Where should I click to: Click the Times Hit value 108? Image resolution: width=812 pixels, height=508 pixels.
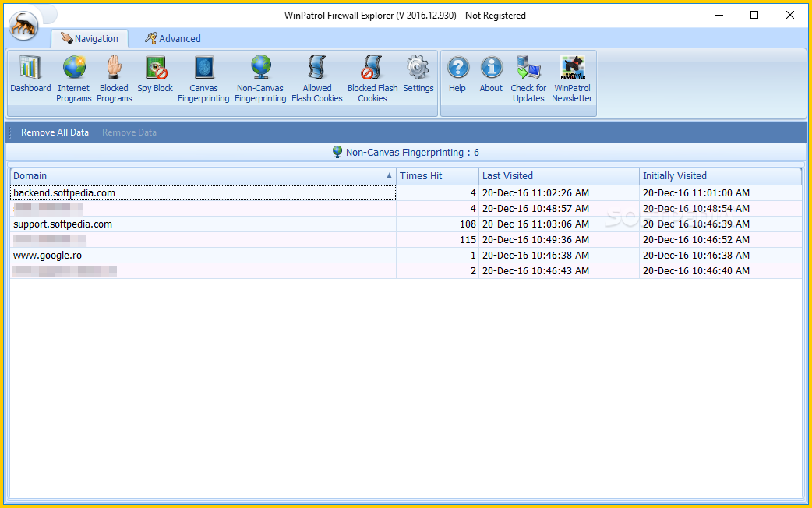(468, 224)
